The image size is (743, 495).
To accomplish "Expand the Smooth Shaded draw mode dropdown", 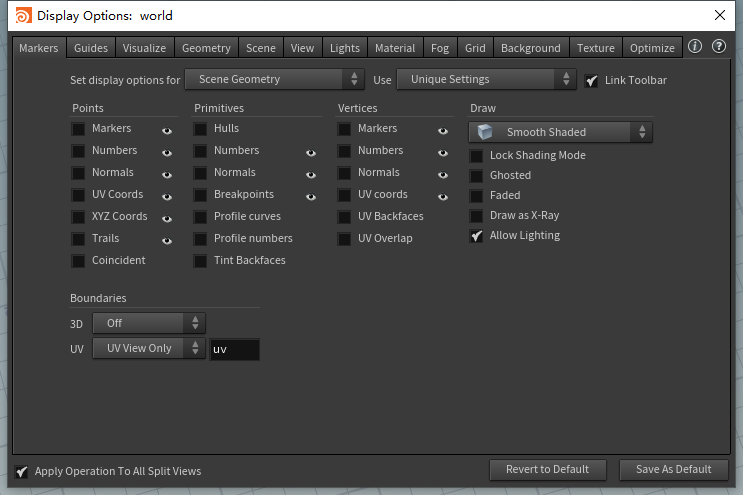I will tap(560, 132).
